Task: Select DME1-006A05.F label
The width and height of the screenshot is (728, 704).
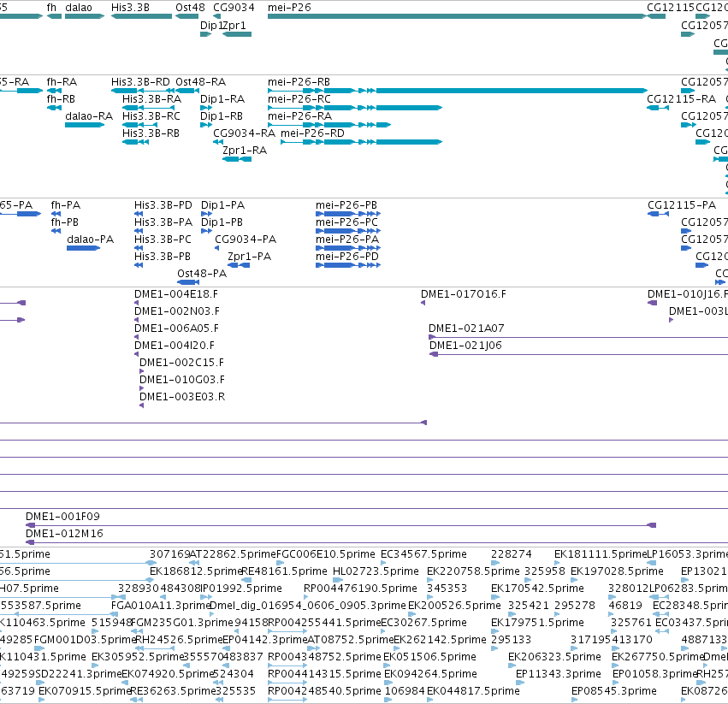Action: 176,328
